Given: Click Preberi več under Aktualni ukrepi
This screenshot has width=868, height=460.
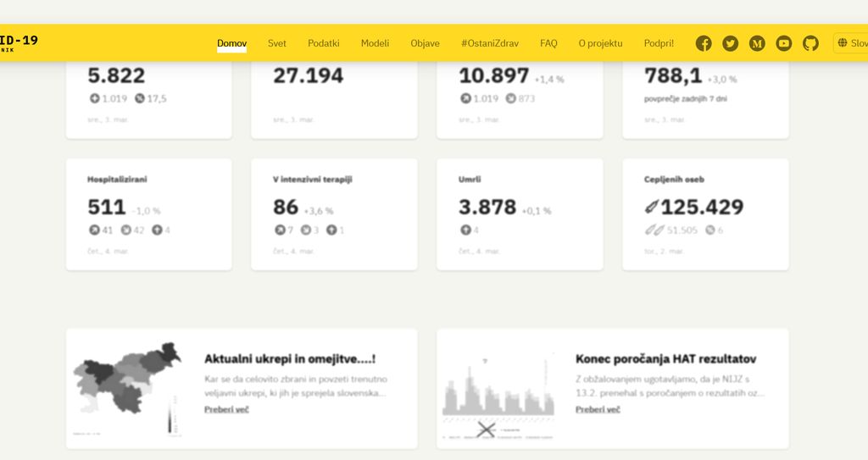Looking at the screenshot, I should [226, 409].
